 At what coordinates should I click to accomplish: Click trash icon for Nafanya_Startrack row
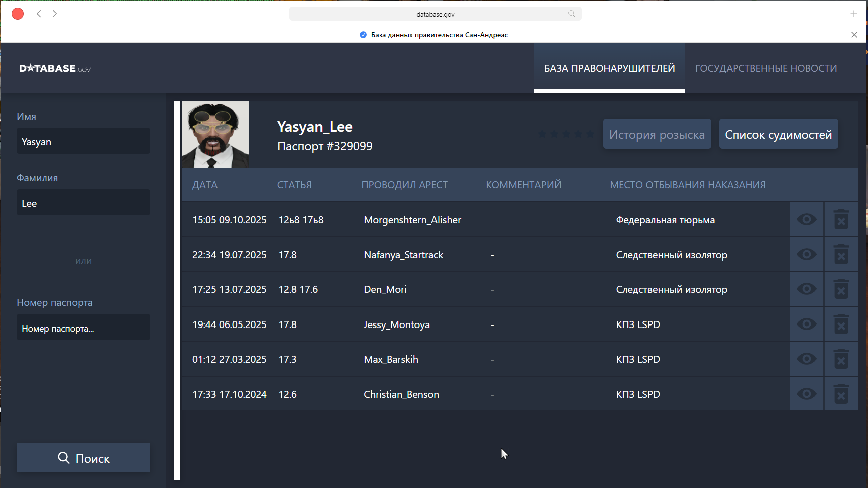(841, 255)
